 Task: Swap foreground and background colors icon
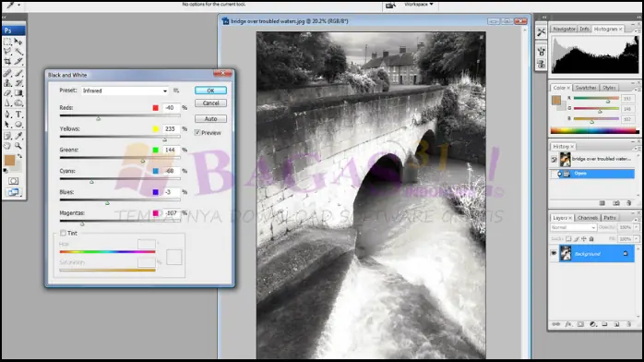pos(19,156)
